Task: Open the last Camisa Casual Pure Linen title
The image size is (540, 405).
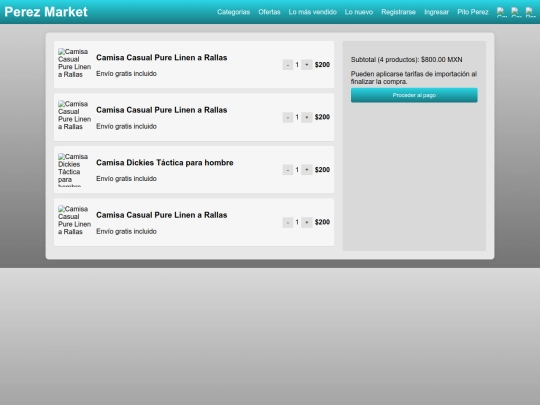Action: 162,215
